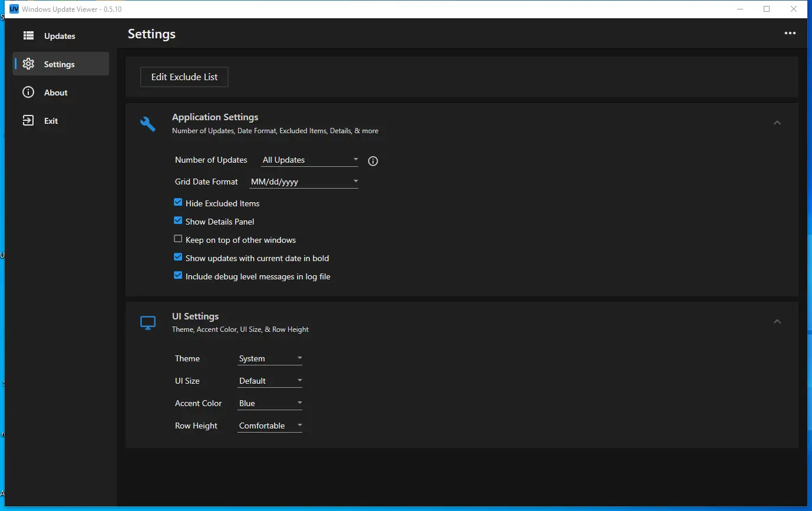Toggle Show updates with current date in bold
Viewport: 812px width, 511px height.
pyautogui.click(x=178, y=257)
